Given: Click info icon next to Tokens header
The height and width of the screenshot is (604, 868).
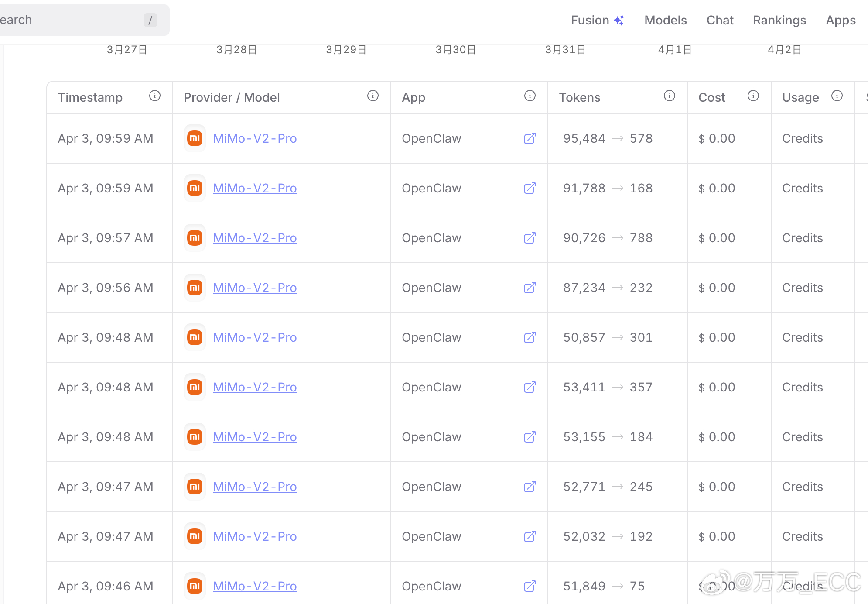Looking at the screenshot, I should click(670, 96).
